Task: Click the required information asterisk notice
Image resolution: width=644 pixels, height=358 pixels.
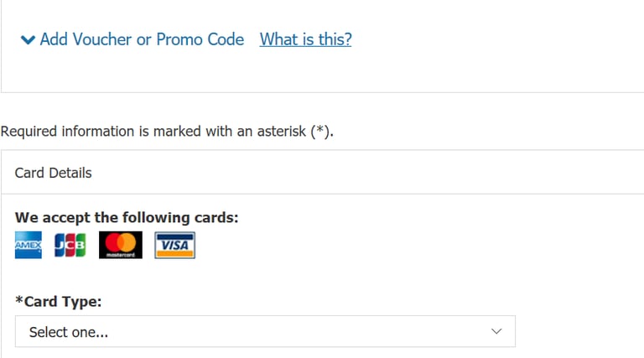Action: 167,132
